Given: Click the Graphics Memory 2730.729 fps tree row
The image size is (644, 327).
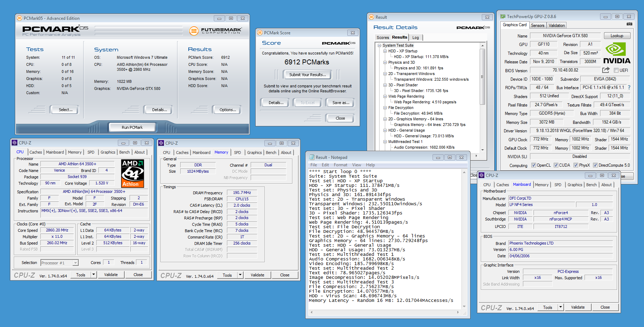Looking at the screenshot, I should [x=429, y=125].
